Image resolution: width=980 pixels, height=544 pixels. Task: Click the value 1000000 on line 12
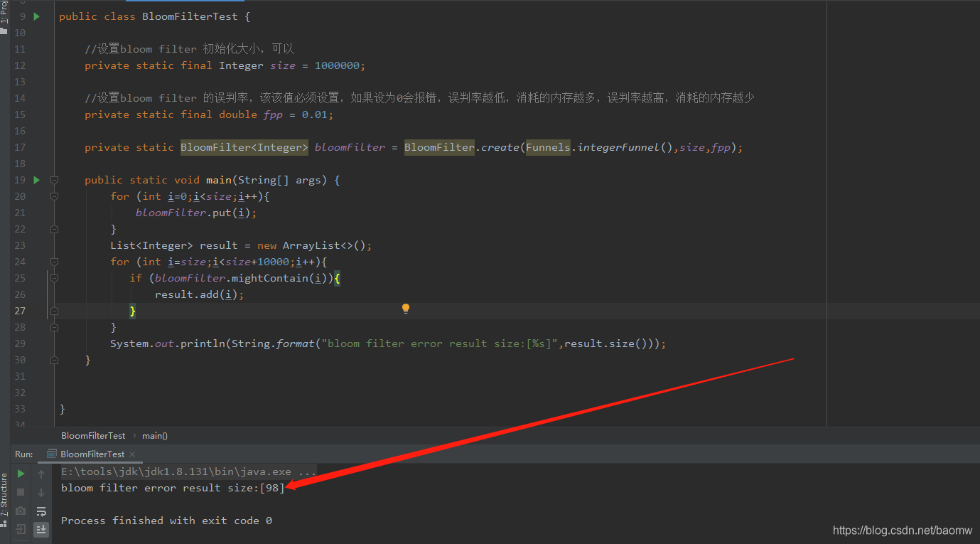(337, 65)
